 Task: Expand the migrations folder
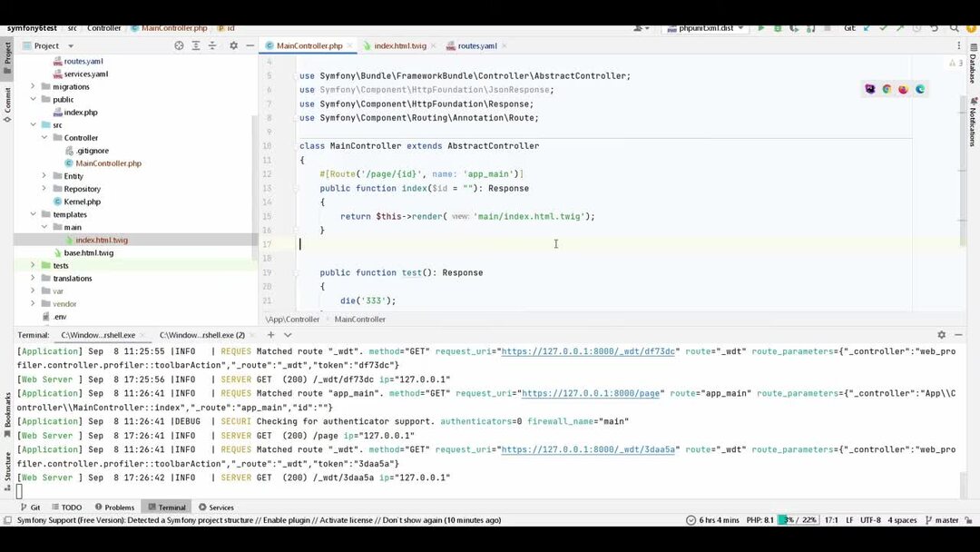tap(34, 86)
